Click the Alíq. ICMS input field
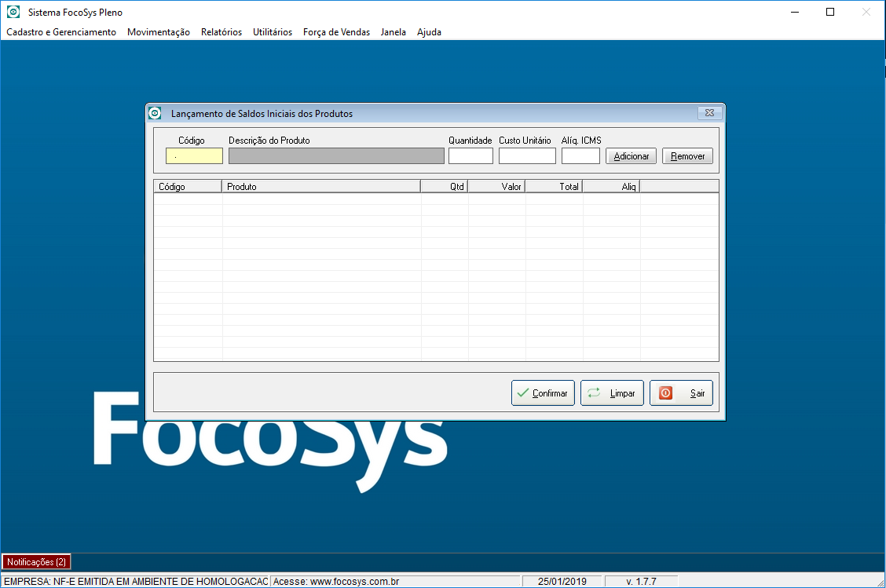886x588 pixels. click(581, 156)
